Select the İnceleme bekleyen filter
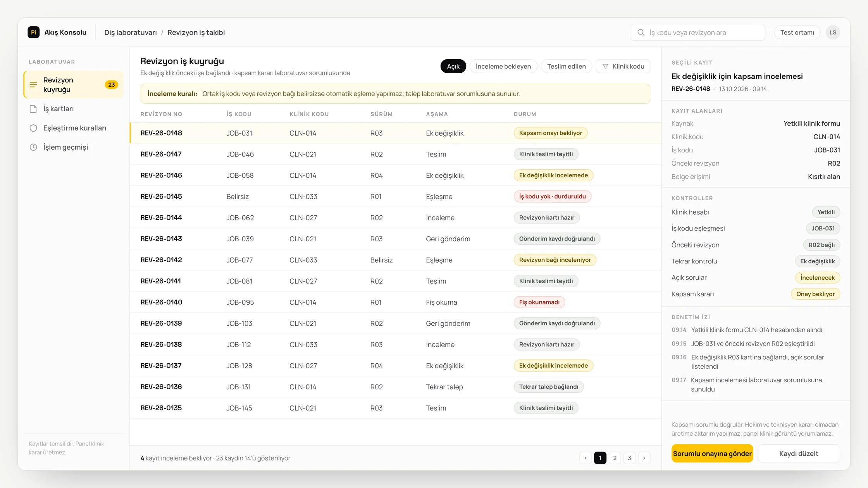868x488 pixels. pos(503,67)
